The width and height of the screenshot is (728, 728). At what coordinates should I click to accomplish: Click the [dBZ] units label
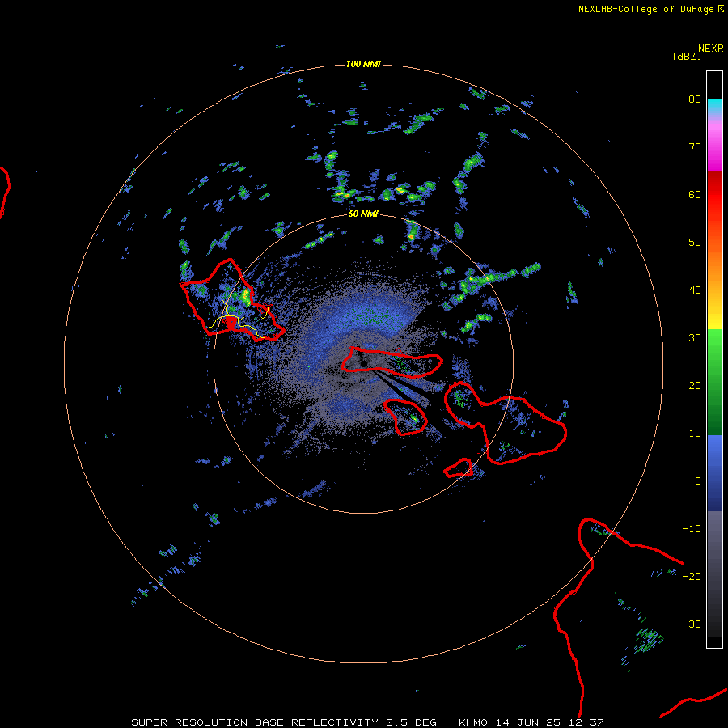(687, 57)
